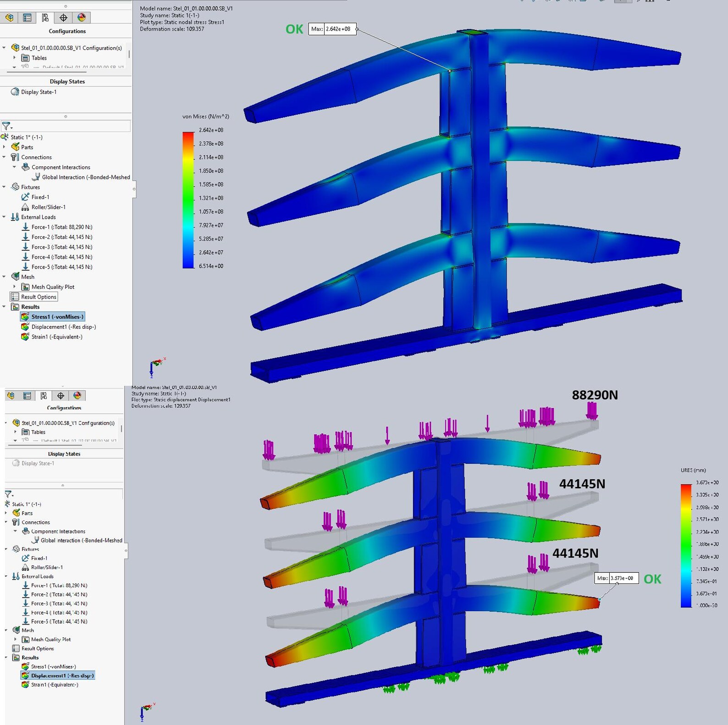Collapse the Results folder in upper tree

point(4,307)
